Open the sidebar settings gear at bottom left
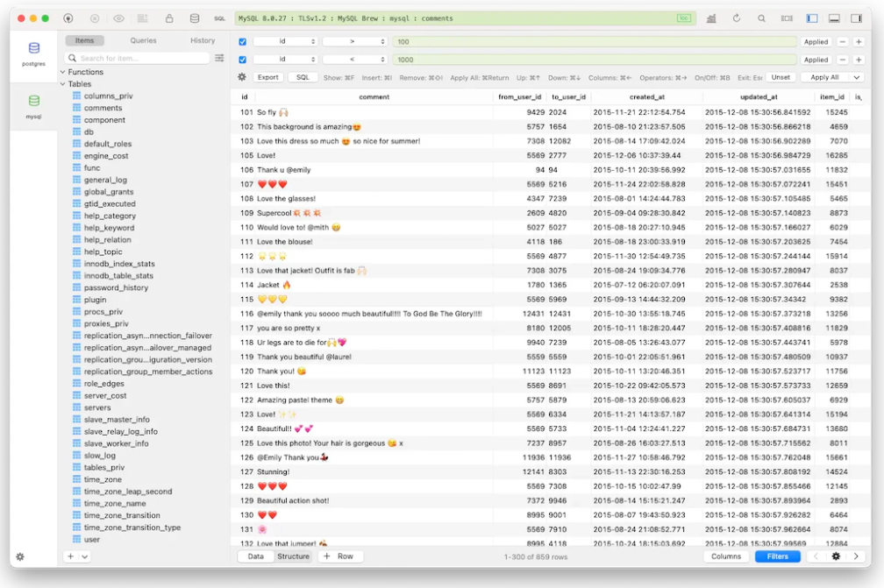This screenshot has width=884, height=588. 20,556
